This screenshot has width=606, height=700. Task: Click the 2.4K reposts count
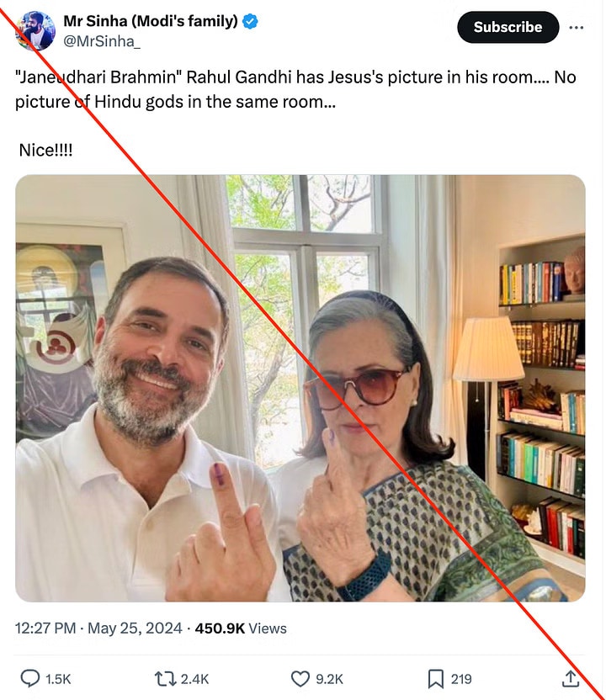point(194,679)
